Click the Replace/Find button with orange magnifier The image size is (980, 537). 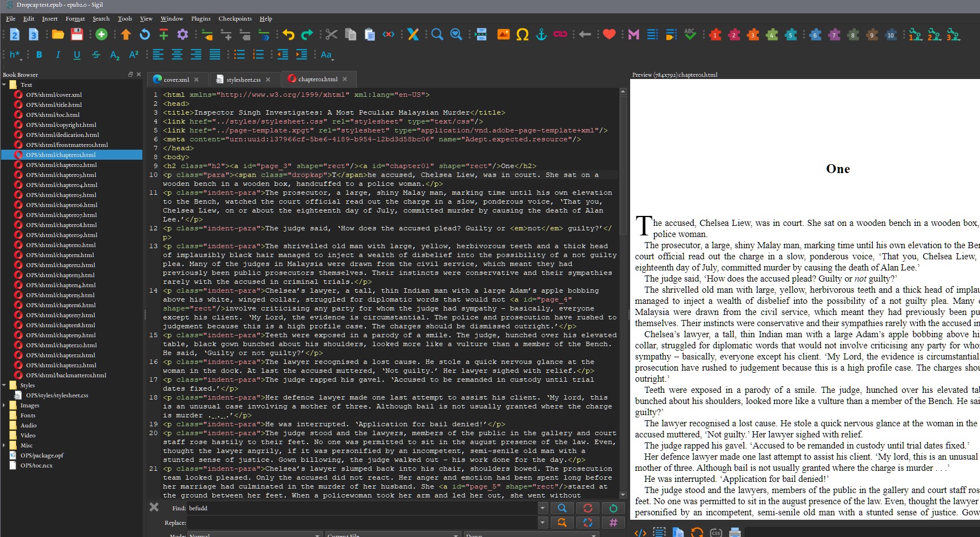562,523
